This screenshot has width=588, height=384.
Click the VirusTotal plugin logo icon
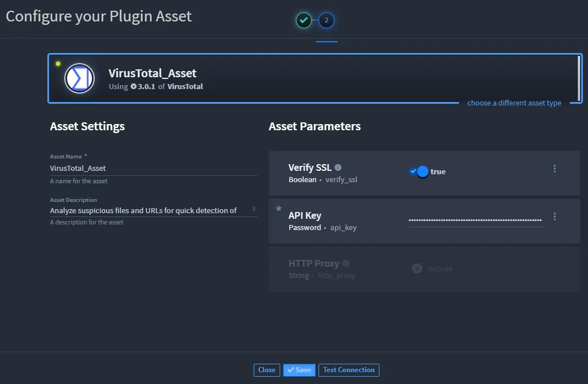79,78
